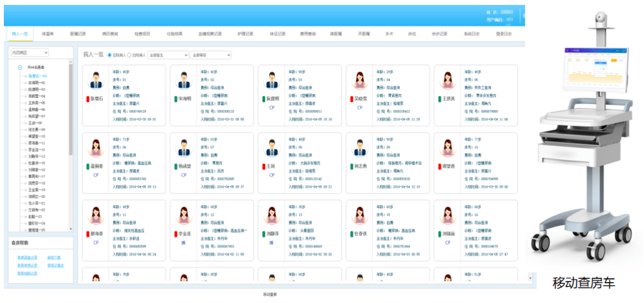644x303 pixels.
Task: Open the 内四病区 ward dropdown
Action: coord(30,53)
